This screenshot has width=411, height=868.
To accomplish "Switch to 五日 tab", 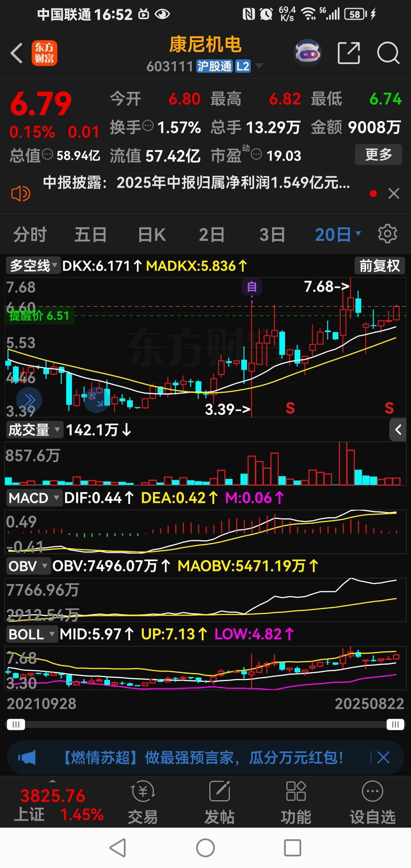I will pyautogui.click(x=91, y=234).
